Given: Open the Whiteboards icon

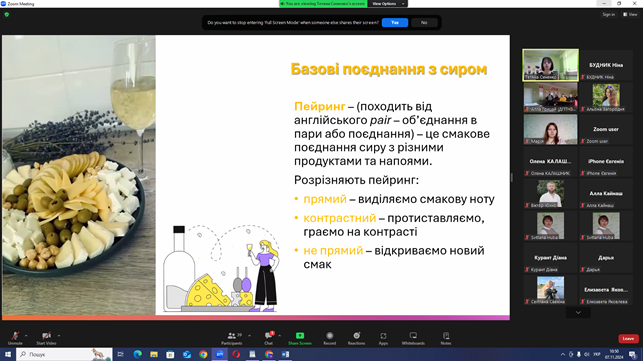Looking at the screenshot, I should [413, 336].
